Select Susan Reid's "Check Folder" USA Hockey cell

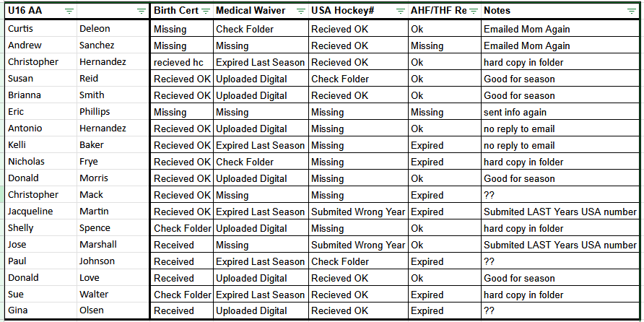[x=358, y=79]
